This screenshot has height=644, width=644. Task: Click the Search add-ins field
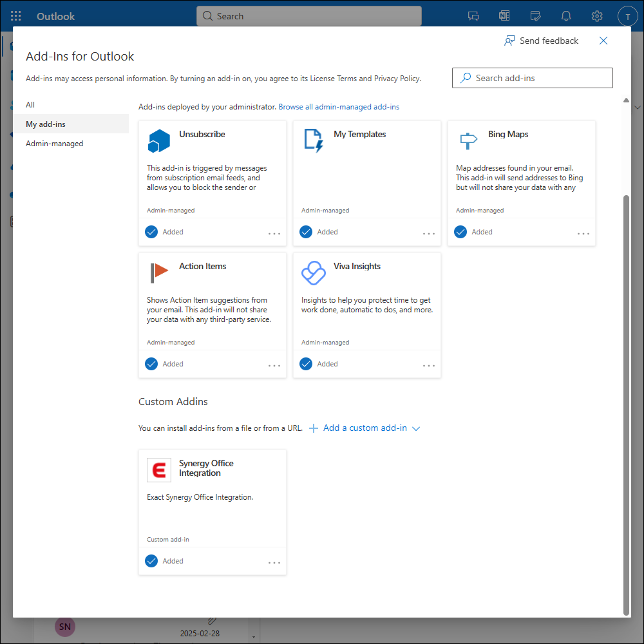pos(533,78)
